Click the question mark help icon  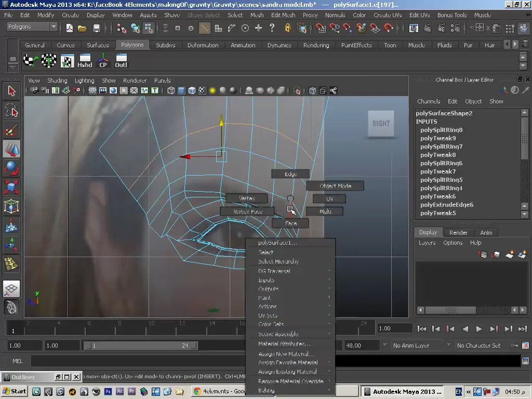[x=272, y=28]
